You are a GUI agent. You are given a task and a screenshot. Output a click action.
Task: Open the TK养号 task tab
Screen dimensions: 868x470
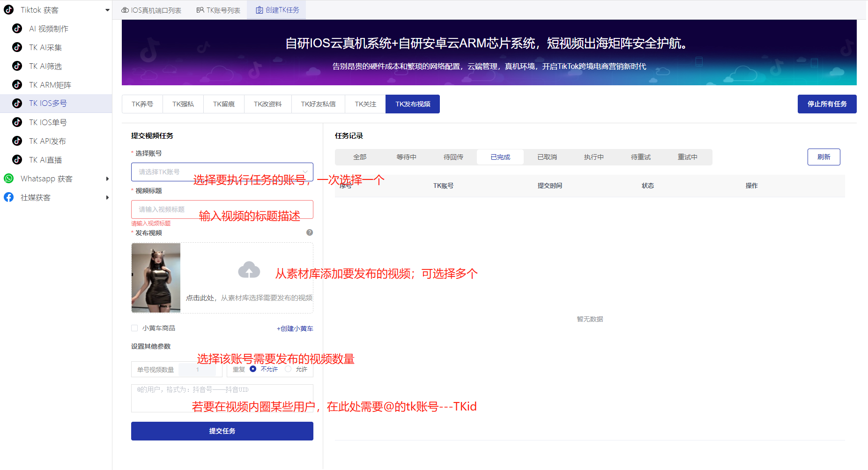tap(142, 104)
